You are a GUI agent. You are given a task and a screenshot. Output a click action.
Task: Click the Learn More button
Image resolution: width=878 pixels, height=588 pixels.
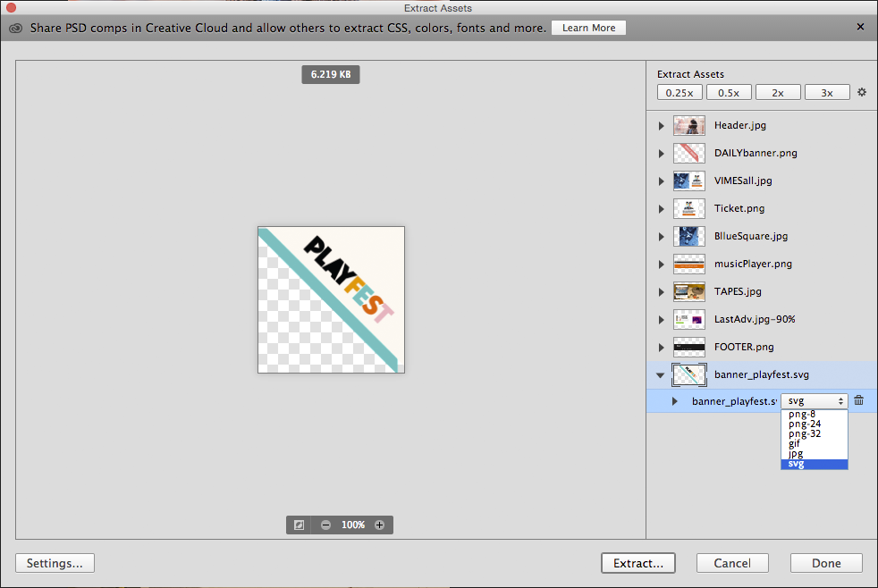click(x=588, y=28)
